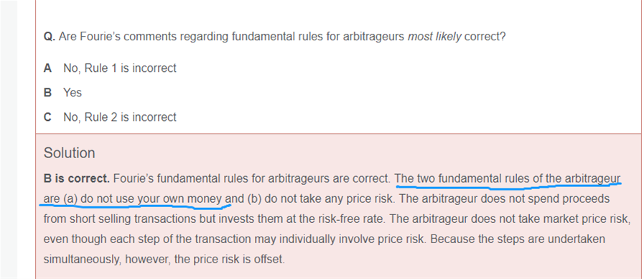Click the bold "Q." question label
644x279 pixels.
(x=50, y=37)
